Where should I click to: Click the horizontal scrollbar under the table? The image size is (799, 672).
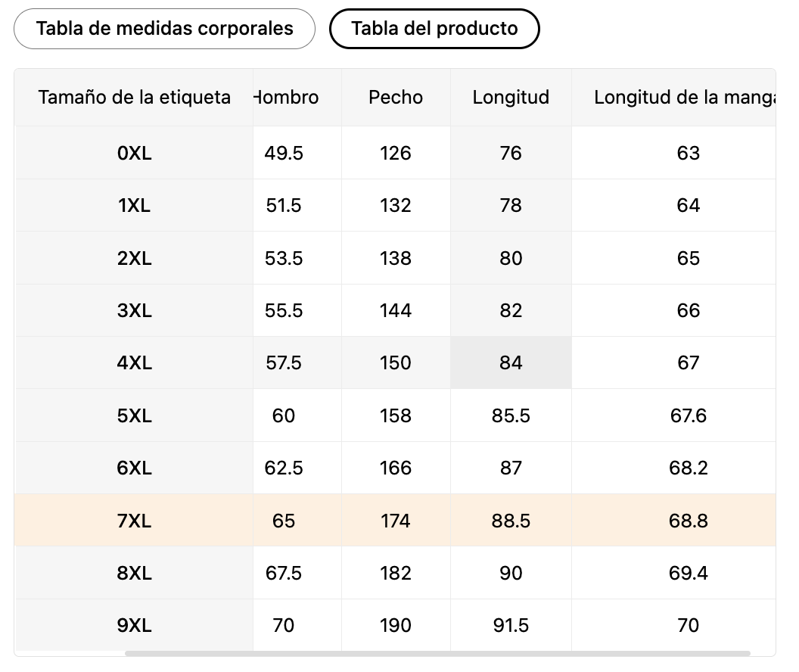click(x=437, y=653)
